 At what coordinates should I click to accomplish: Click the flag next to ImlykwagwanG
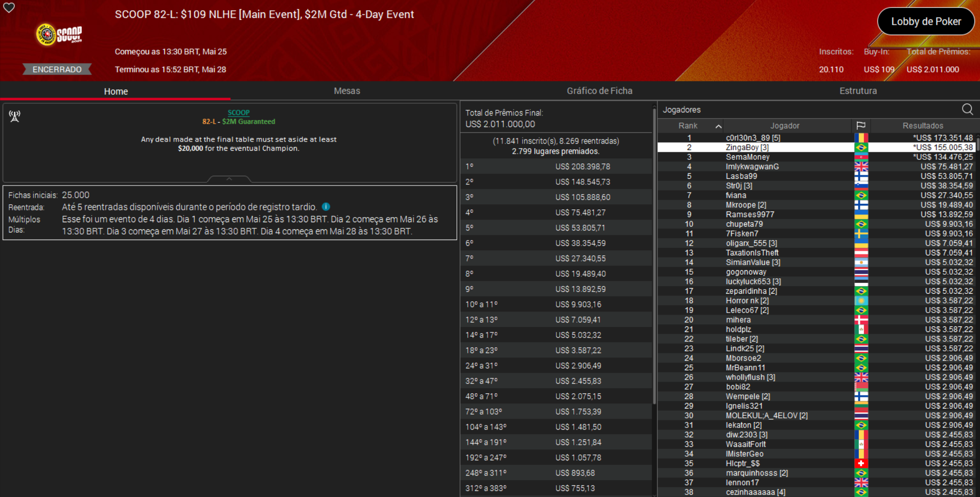tap(861, 167)
